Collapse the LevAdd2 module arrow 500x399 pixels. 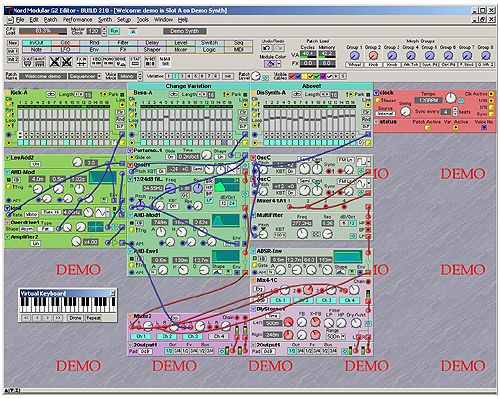point(7,157)
